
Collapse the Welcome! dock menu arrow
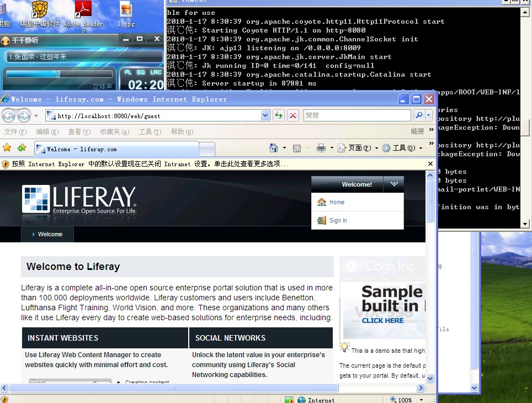pos(394,184)
